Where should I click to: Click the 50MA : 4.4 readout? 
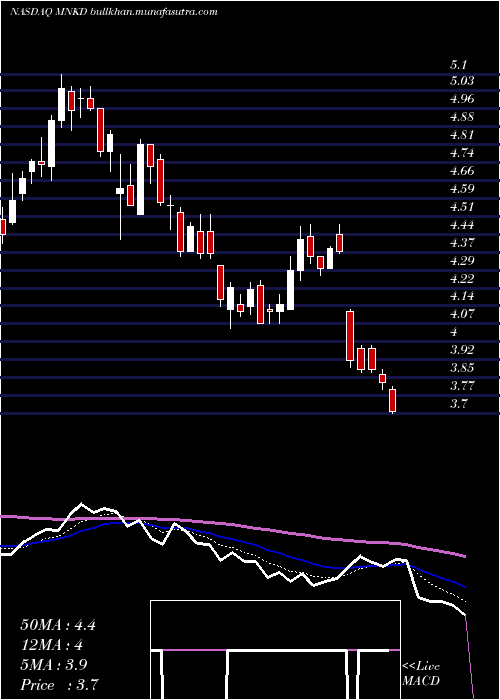[58, 625]
